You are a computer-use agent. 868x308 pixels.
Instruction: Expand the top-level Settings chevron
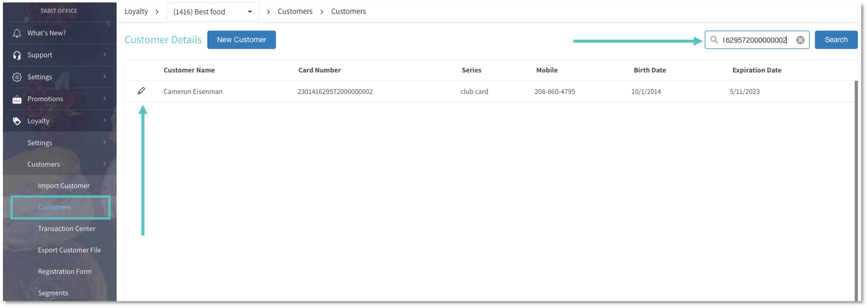coord(105,76)
